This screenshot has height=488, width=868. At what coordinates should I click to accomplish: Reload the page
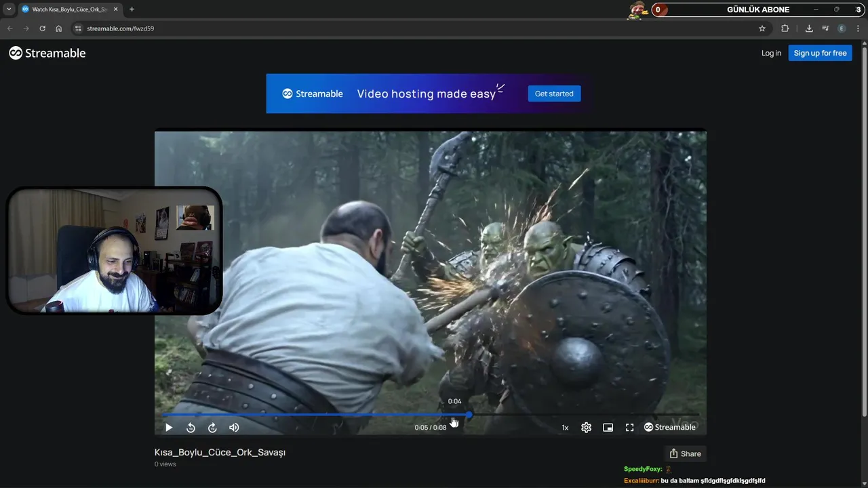(42, 28)
